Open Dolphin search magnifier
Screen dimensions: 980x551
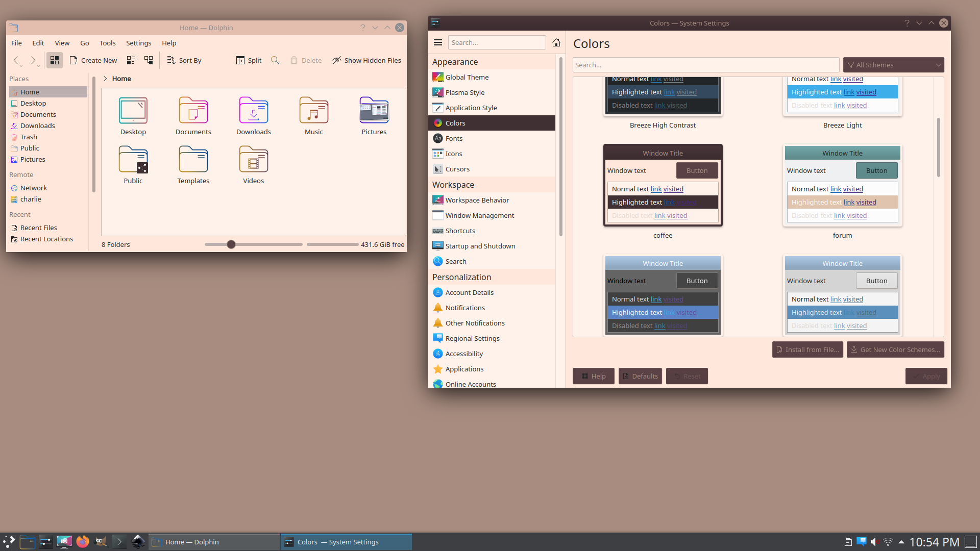click(275, 60)
